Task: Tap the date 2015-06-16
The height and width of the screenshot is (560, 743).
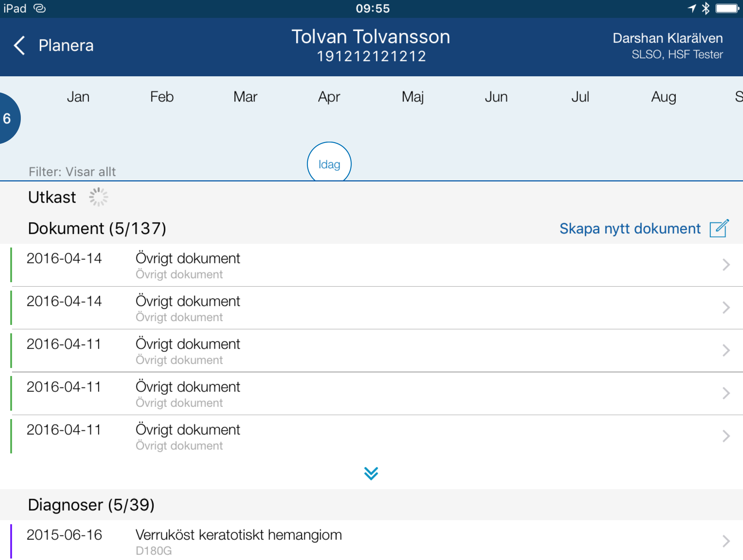Action: [x=64, y=535]
